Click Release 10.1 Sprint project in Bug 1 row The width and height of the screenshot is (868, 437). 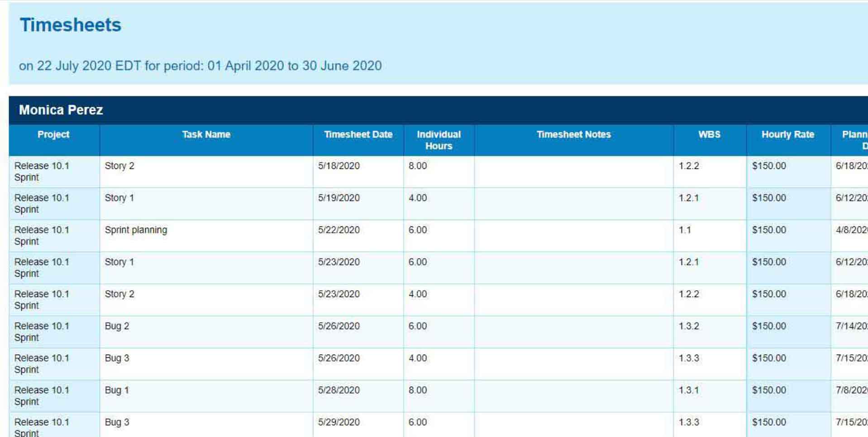tap(42, 396)
